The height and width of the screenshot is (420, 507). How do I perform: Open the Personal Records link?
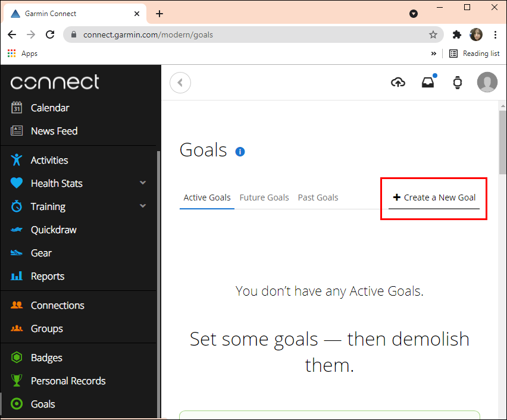tap(68, 381)
